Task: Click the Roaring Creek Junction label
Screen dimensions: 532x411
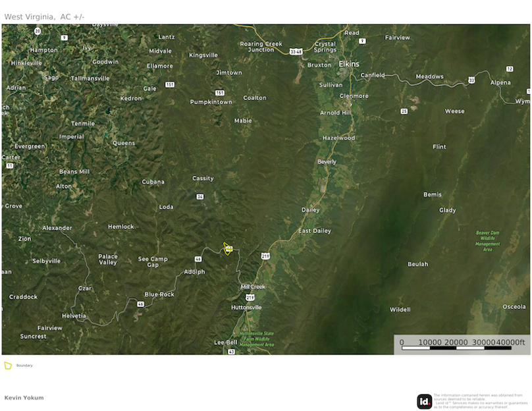Action: tap(261, 47)
